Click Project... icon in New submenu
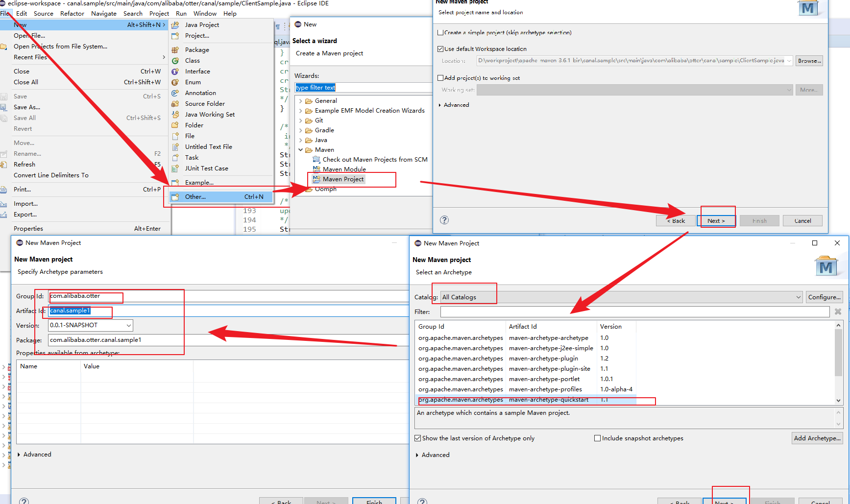The height and width of the screenshot is (504, 850). point(175,35)
